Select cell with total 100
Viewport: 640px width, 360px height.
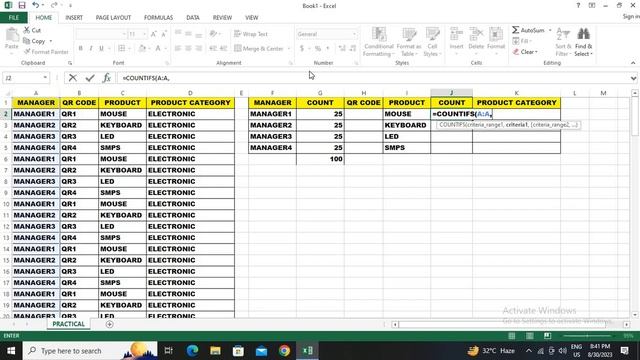pyautogui.click(x=320, y=159)
